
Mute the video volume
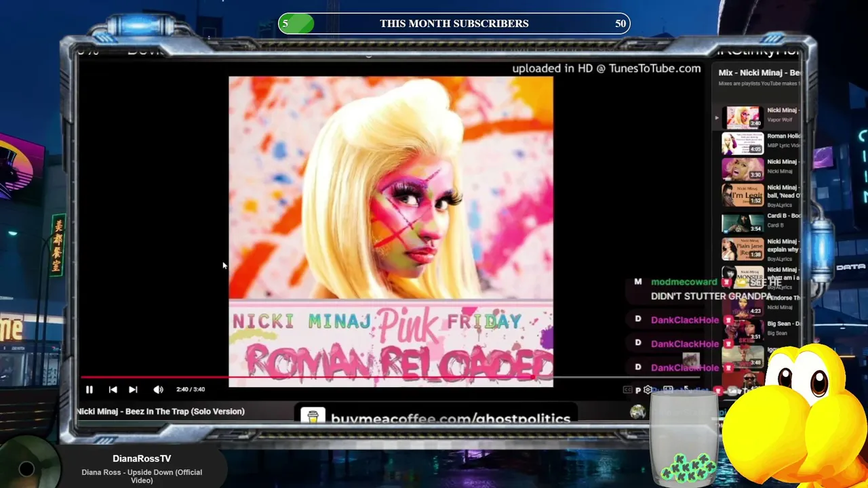point(158,390)
